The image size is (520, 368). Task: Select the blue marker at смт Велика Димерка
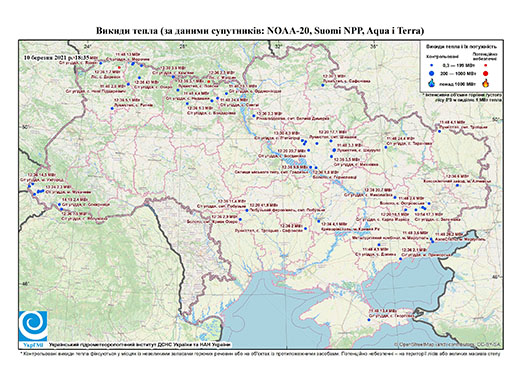coord(254,116)
